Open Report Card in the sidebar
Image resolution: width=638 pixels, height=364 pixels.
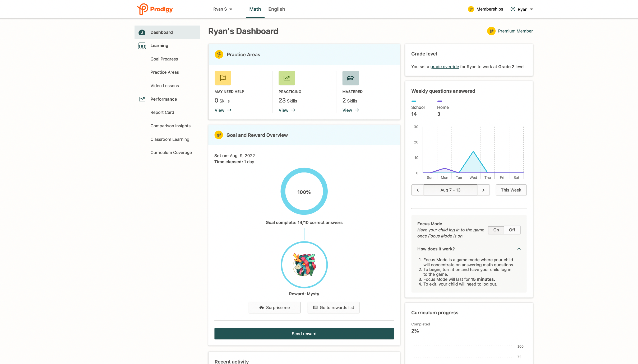coord(162,112)
